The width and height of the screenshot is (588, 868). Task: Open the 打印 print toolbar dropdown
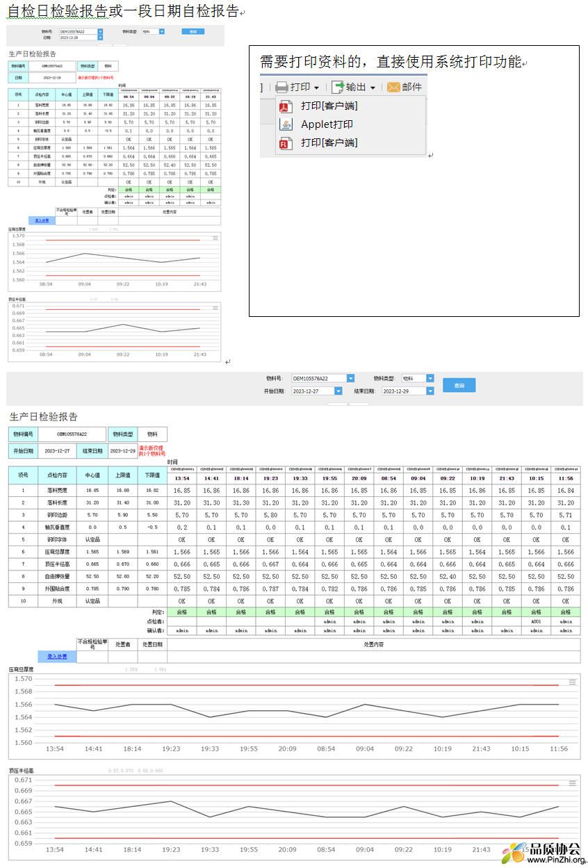click(297, 87)
